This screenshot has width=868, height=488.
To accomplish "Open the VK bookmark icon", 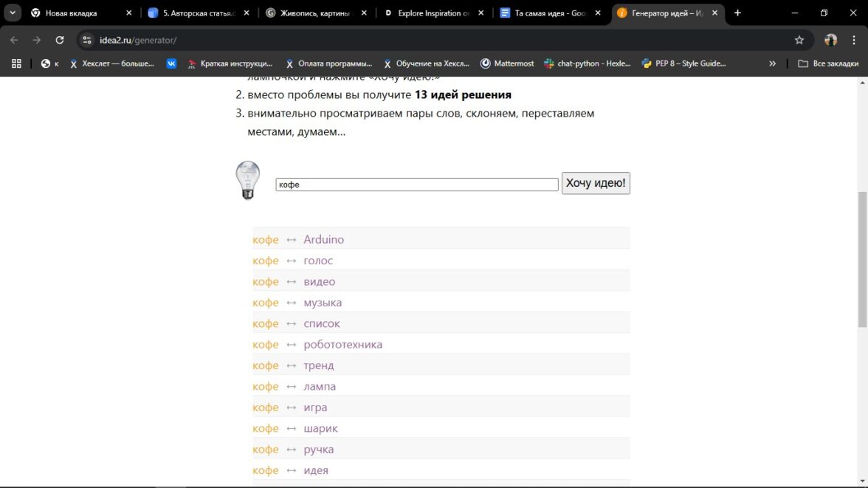I will point(171,63).
